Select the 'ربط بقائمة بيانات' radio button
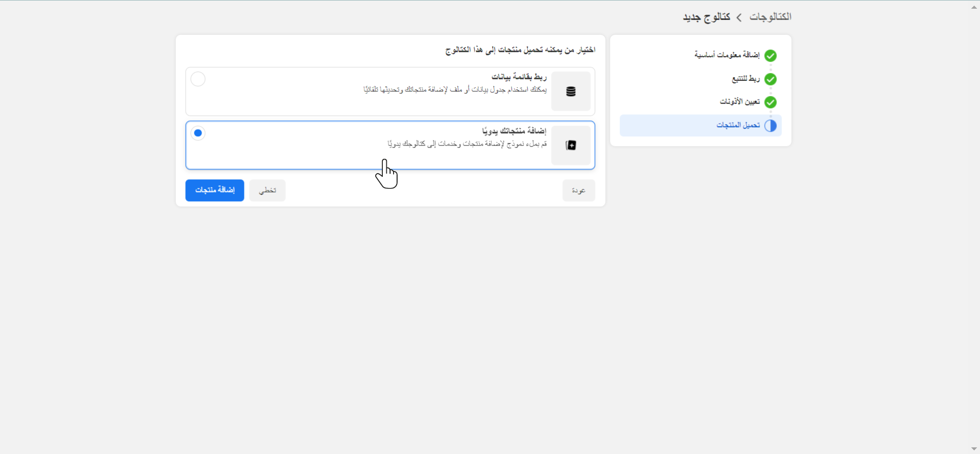The width and height of the screenshot is (980, 454). pyautogui.click(x=198, y=79)
